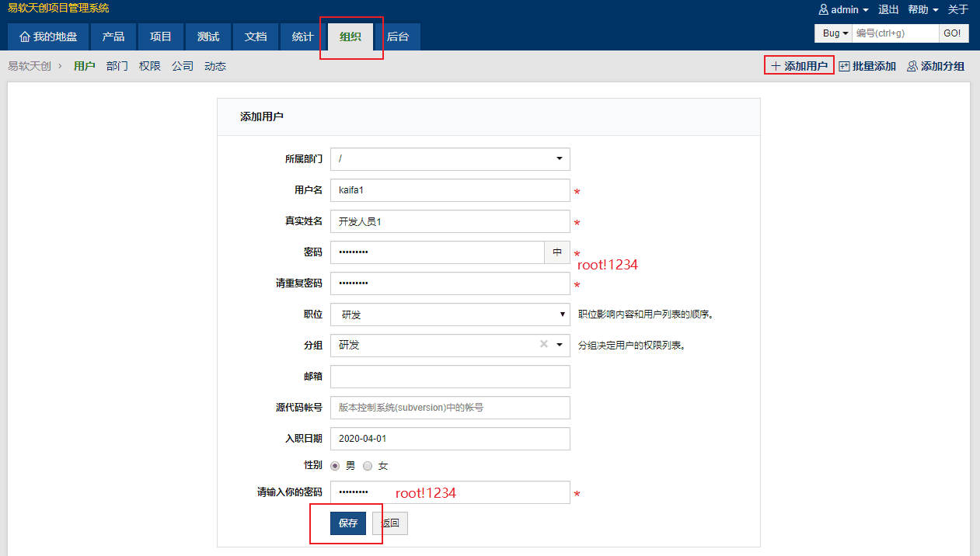Select the 女 gender radio button
The width and height of the screenshot is (980, 556).
tap(368, 466)
